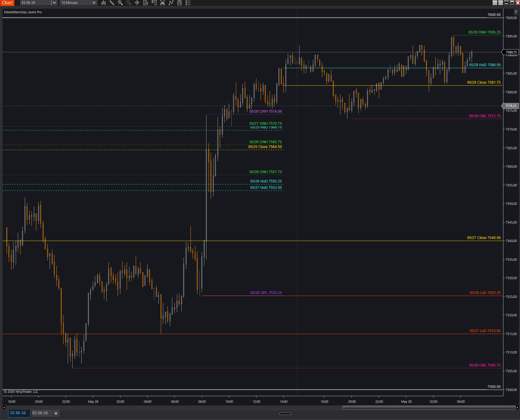Click the 05/28 ONL 7505.75 label
The height and width of the screenshot is (420, 520).
coord(485,365)
